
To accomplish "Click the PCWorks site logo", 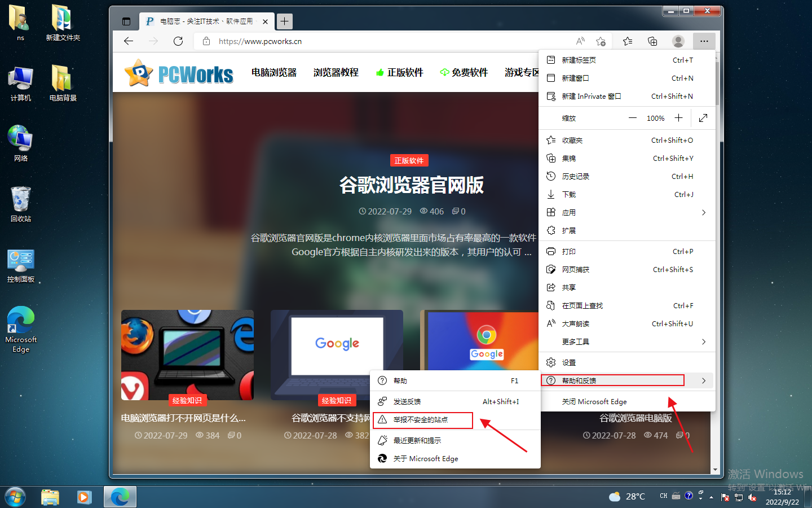I will coord(179,73).
